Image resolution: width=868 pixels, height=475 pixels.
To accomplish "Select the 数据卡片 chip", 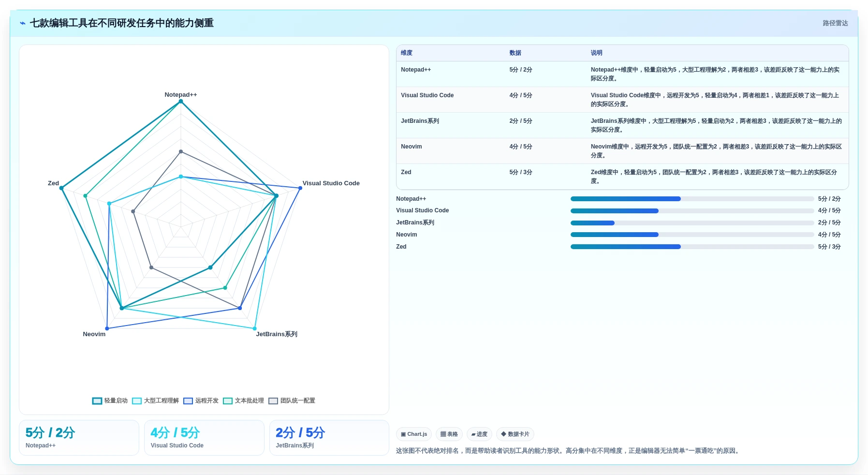I will pyautogui.click(x=515, y=434).
